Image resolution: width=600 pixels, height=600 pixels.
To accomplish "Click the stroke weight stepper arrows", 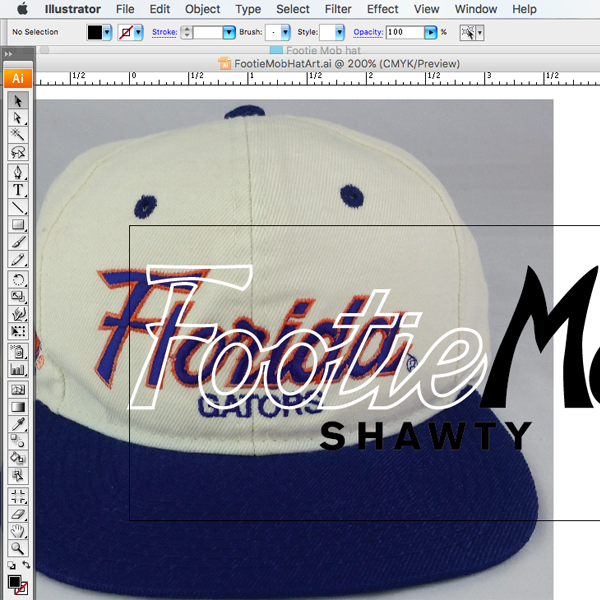I will 187,32.
